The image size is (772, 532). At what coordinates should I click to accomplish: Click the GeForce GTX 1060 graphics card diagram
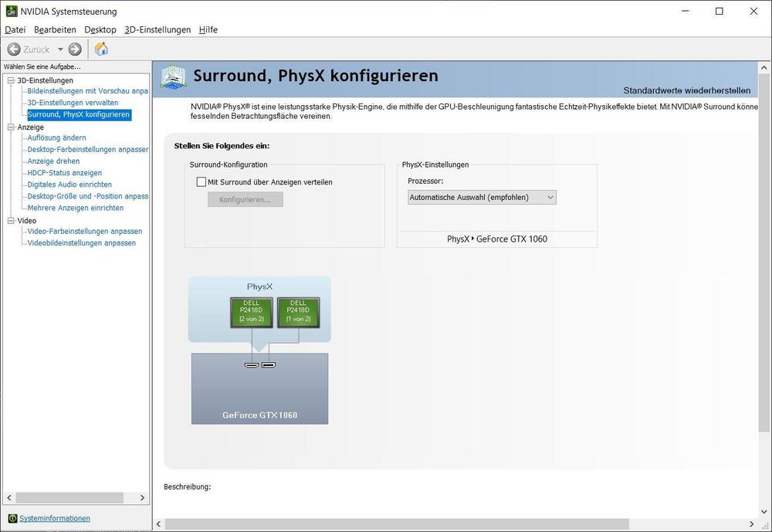(x=259, y=388)
